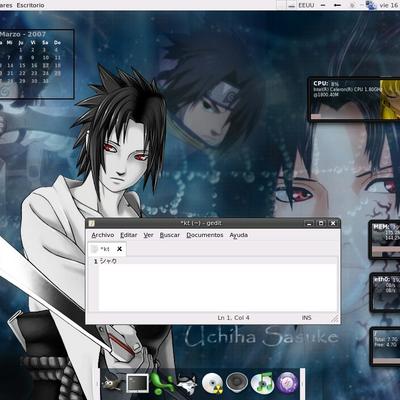Click the MEM monitor desktop widget
Viewport: 400px width, 400px height.
[x=385, y=240]
